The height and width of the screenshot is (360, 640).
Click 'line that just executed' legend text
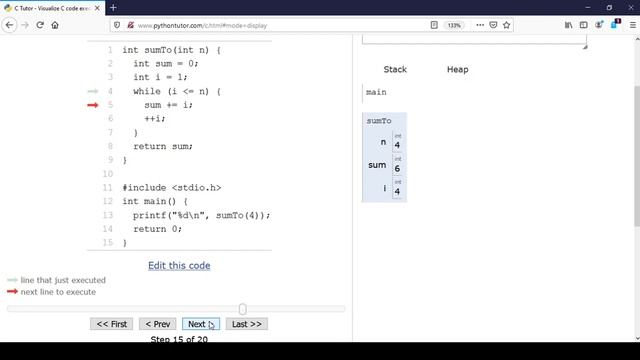coord(63,280)
